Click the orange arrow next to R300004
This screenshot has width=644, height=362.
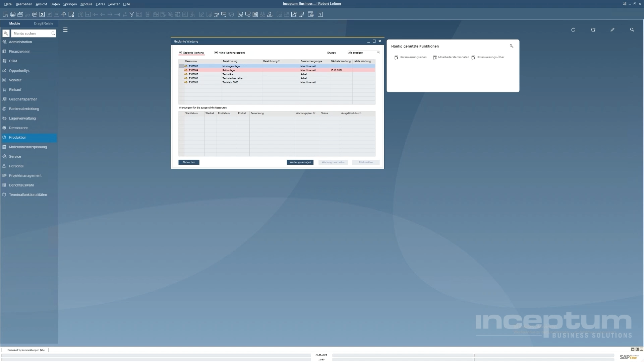coord(186,70)
